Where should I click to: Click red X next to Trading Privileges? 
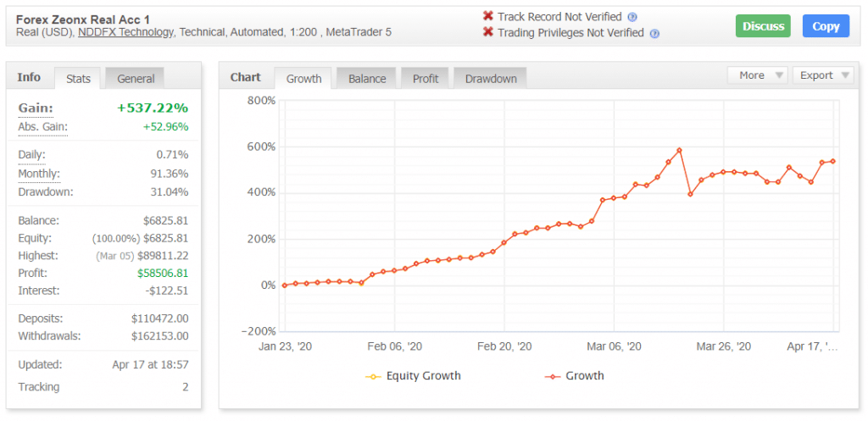[x=488, y=33]
